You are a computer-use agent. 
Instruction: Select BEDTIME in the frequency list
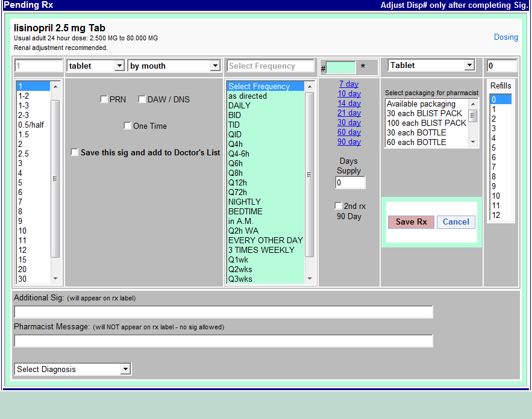266,211
